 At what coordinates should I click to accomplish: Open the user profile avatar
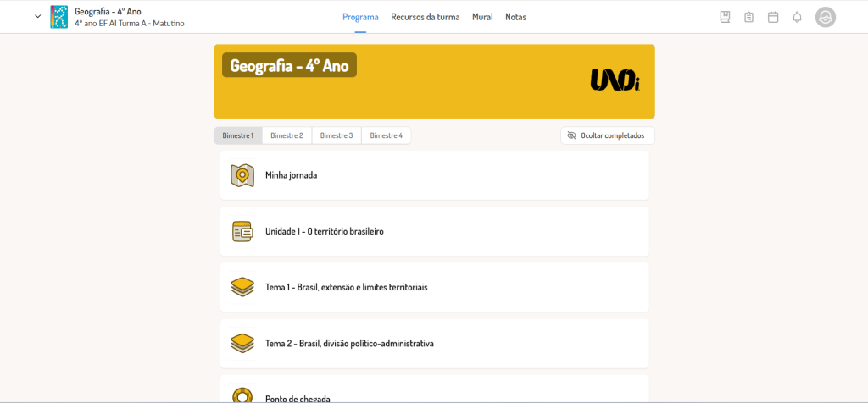coord(826,17)
